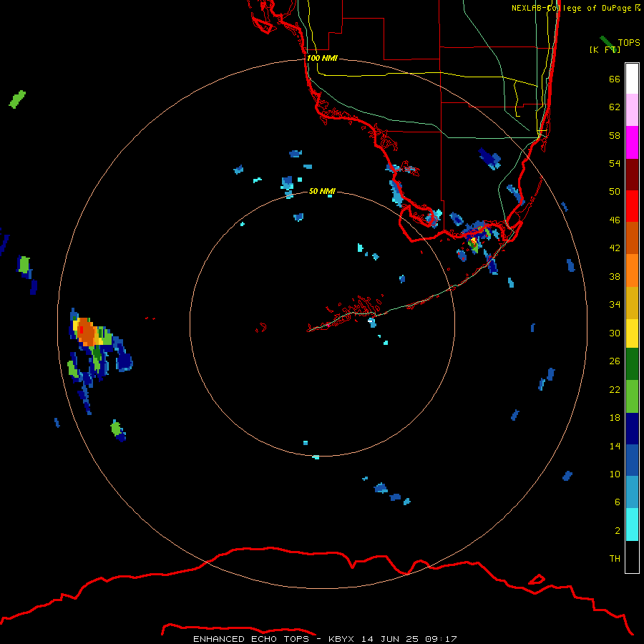Click the orange storm cell core in the west

coord(87,332)
